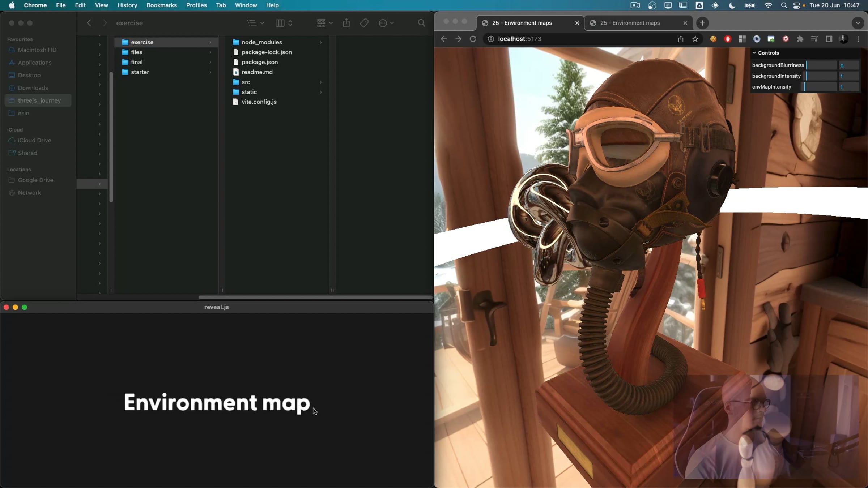
Task: Open the Finder group-by dropdown
Action: tap(324, 23)
